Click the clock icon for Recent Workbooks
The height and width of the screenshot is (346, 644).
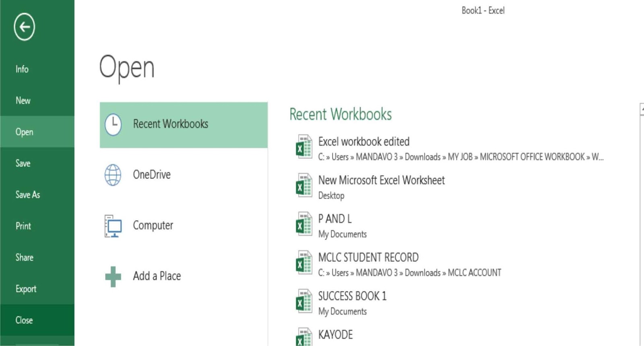(x=113, y=124)
